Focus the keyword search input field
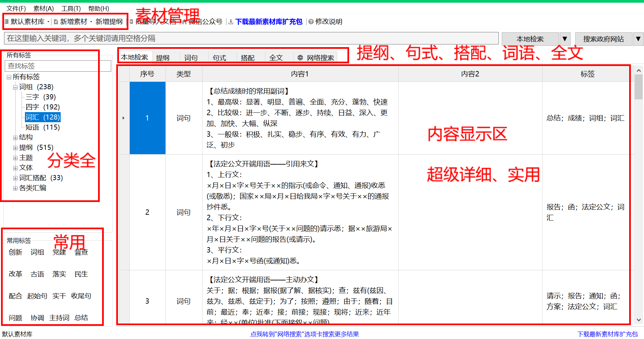This screenshot has height=339, width=644. click(251, 38)
